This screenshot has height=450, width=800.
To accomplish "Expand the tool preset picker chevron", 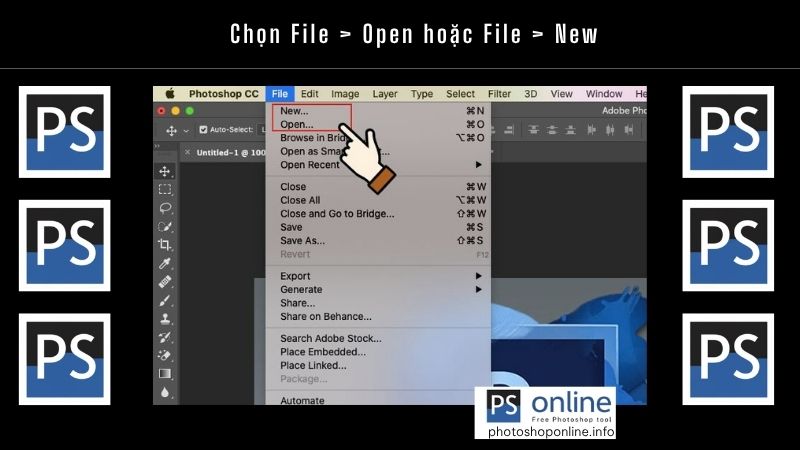I will coord(186,131).
